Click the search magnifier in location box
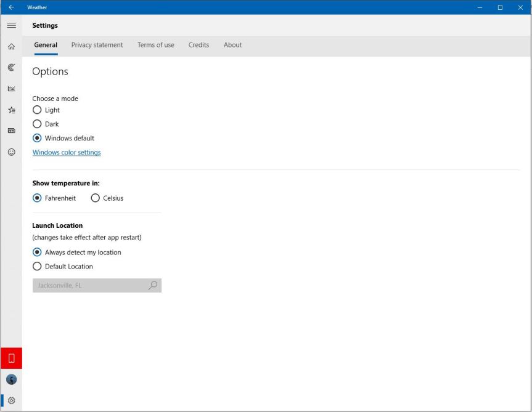 (152, 285)
